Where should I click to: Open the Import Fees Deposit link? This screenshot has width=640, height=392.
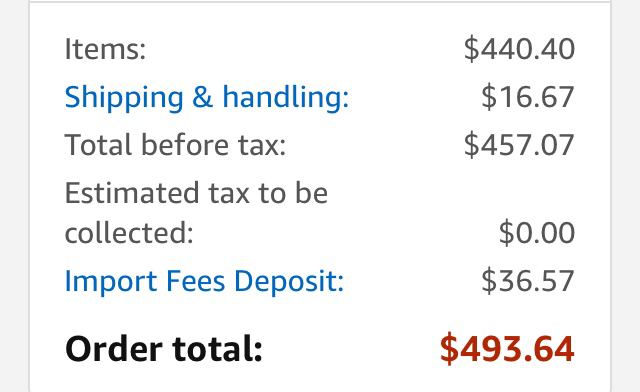(x=204, y=281)
